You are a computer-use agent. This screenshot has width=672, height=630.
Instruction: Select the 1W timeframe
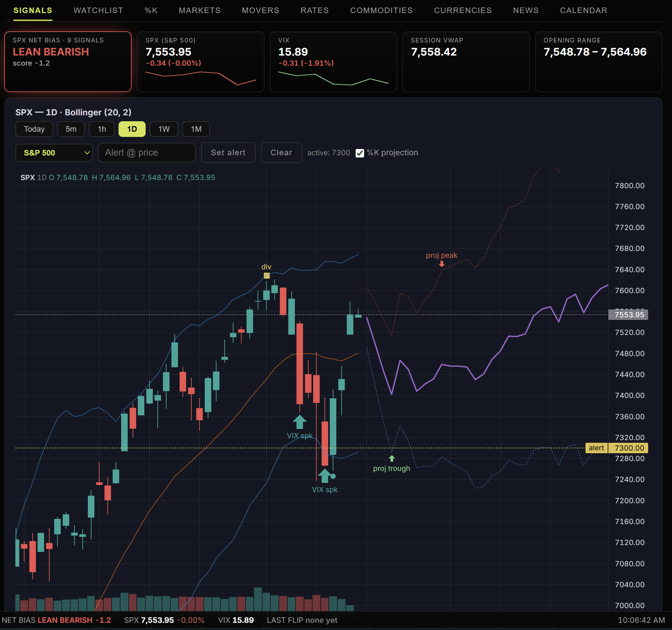pyautogui.click(x=164, y=129)
